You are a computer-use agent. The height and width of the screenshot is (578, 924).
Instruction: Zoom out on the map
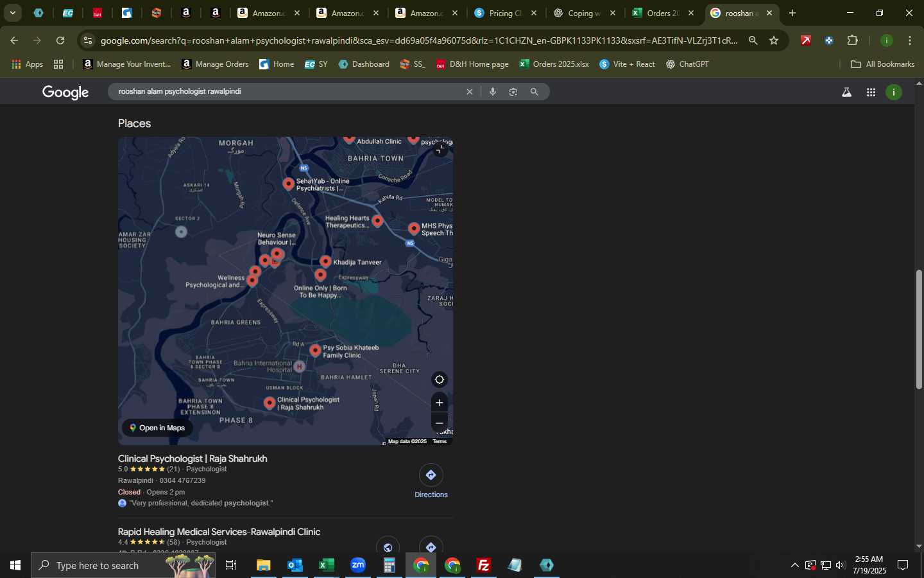(440, 423)
